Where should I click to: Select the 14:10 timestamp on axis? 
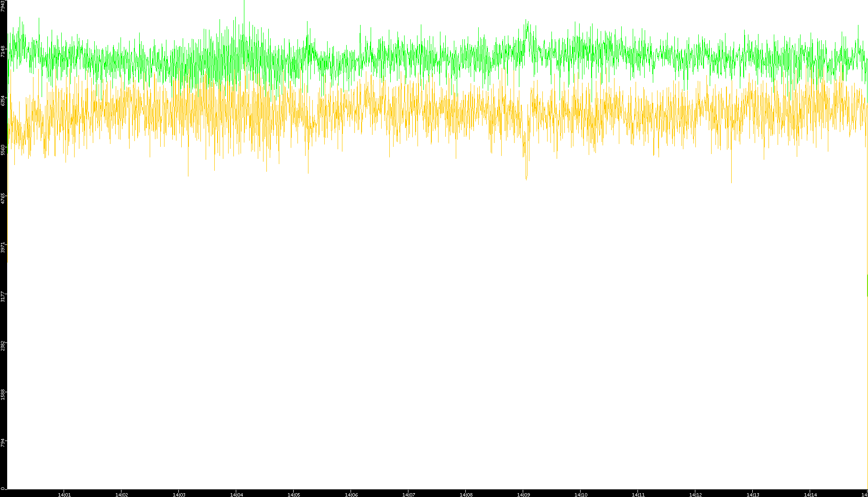581,495
